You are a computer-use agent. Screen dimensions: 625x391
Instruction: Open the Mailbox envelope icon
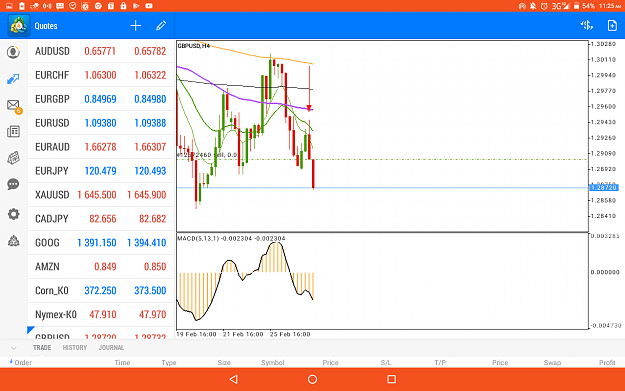point(14,106)
